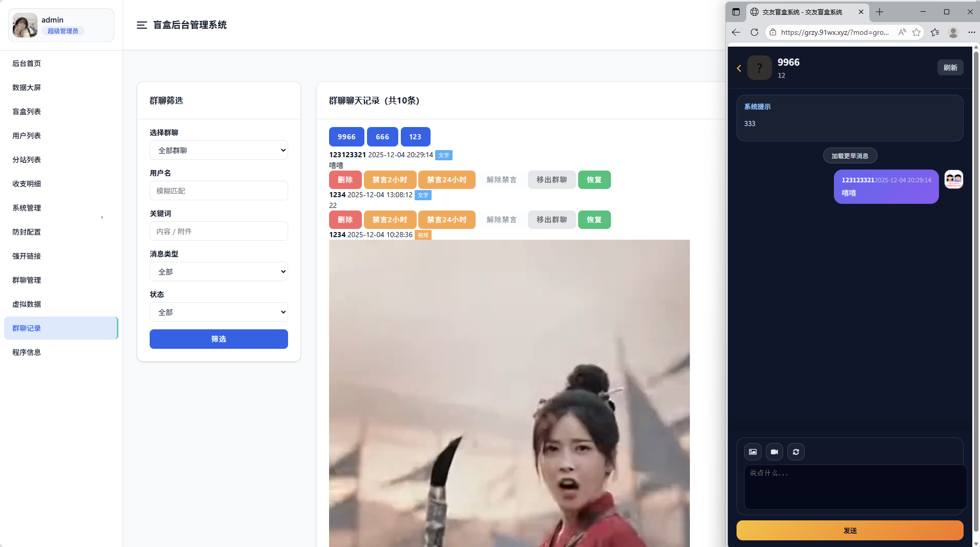Click the Read Aloud icon in address bar
Viewport: 980px width, 547px height.
pos(902,32)
